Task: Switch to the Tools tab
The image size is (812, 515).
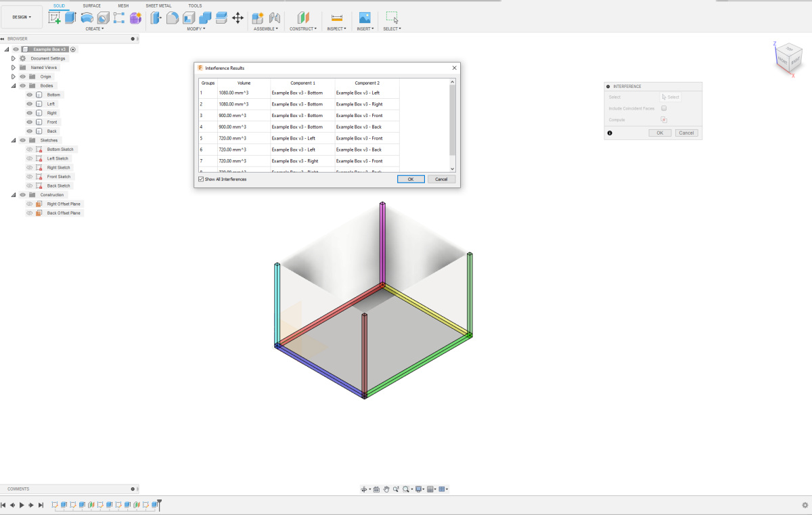Action: click(x=195, y=5)
